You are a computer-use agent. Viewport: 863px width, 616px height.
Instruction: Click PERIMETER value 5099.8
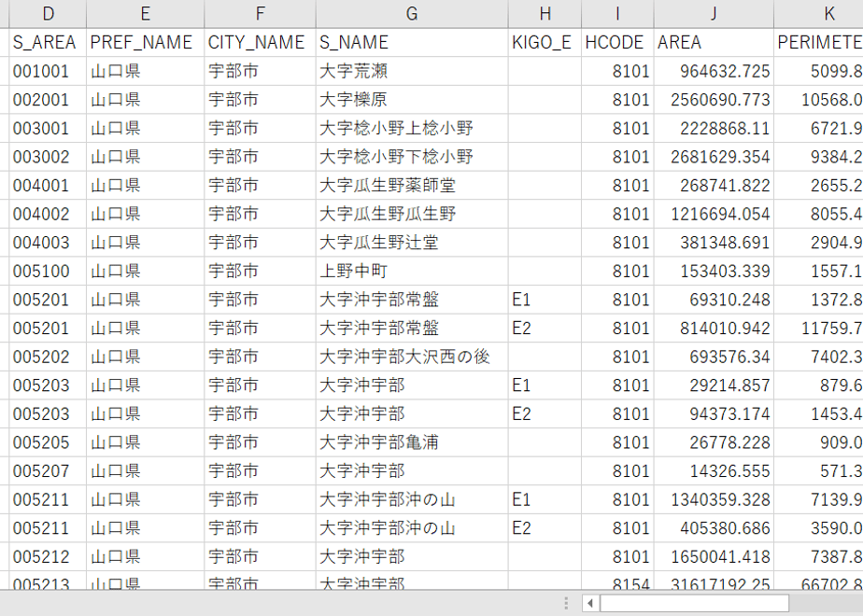[x=819, y=71]
